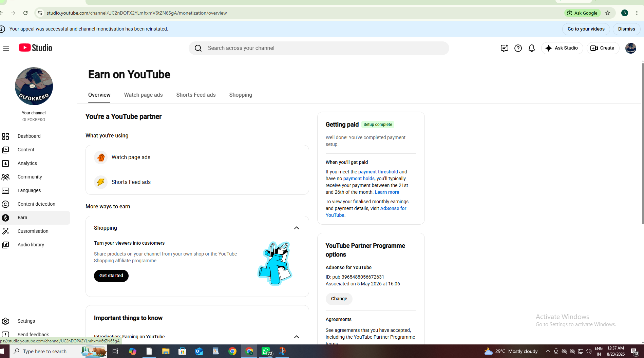This screenshot has height=358, width=644.
Task: Switch to the Shopping tab
Action: pos(241,95)
